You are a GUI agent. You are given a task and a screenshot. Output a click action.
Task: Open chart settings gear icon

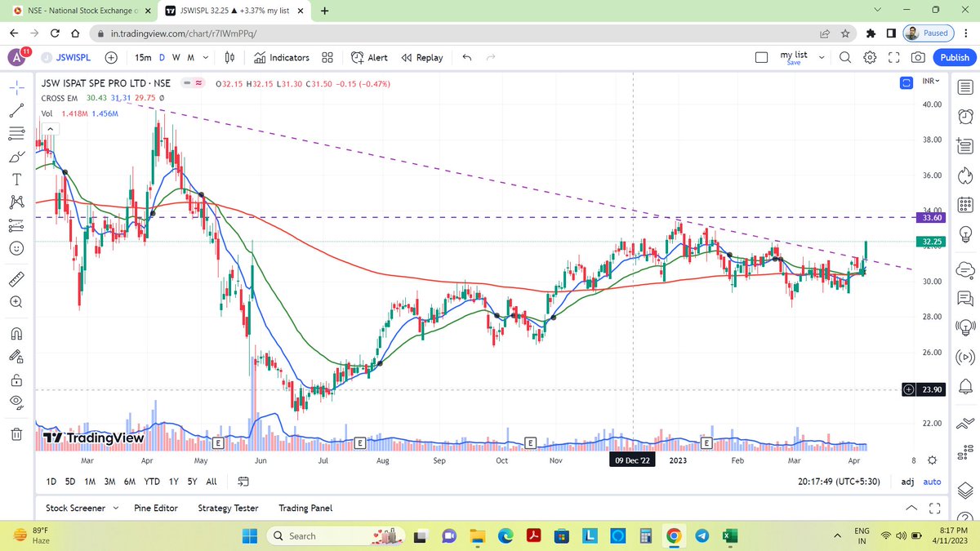pyautogui.click(x=870, y=57)
